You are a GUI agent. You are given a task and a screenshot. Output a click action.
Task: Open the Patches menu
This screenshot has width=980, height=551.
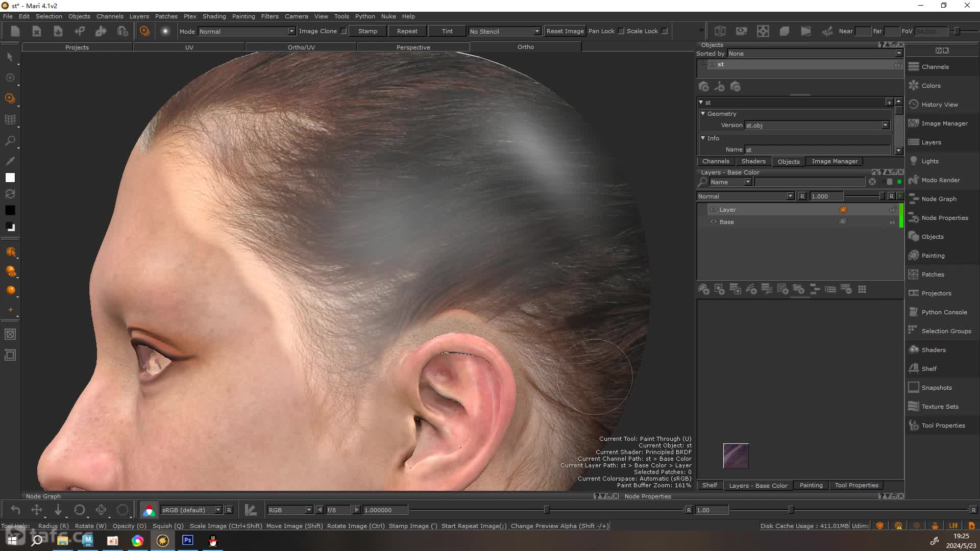click(x=166, y=16)
